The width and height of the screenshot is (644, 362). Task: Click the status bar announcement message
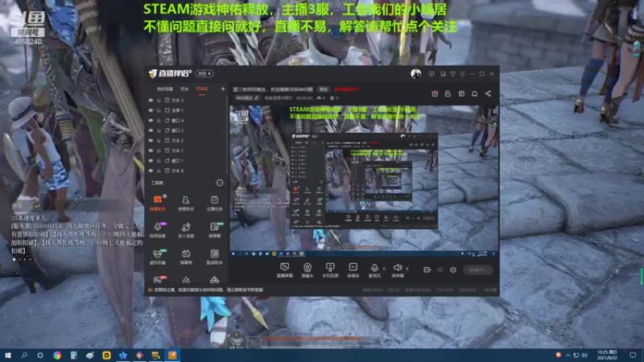[x=208, y=290]
